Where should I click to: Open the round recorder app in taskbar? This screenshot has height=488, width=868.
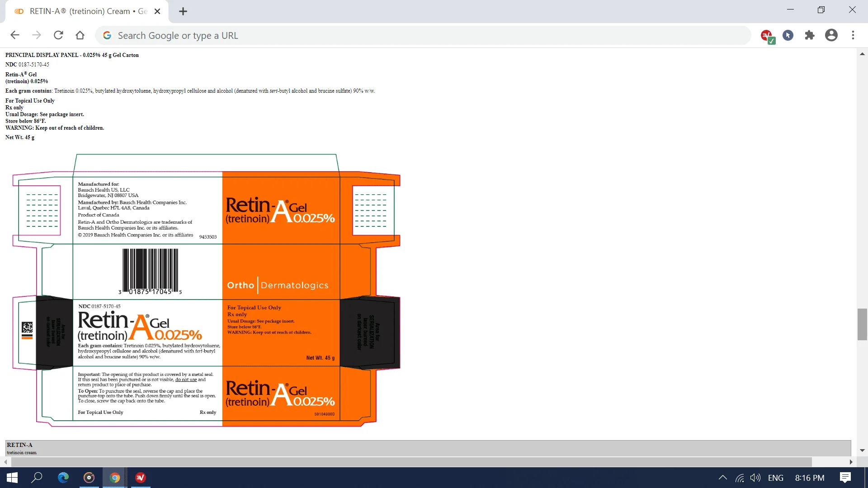pyautogui.click(x=89, y=478)
